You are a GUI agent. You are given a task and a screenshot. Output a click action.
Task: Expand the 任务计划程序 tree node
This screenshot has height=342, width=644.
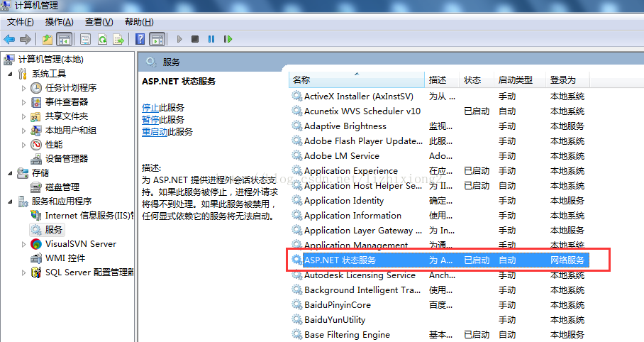23,88
